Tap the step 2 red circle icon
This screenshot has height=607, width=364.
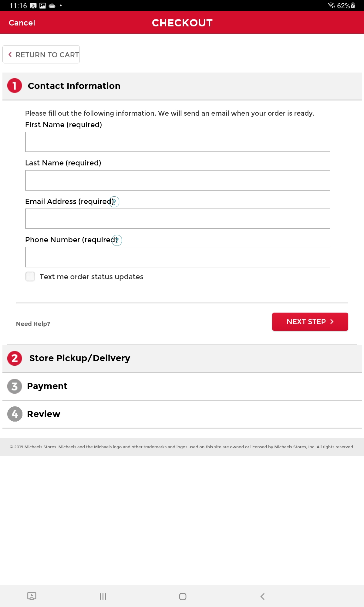[x=15, y=358]
